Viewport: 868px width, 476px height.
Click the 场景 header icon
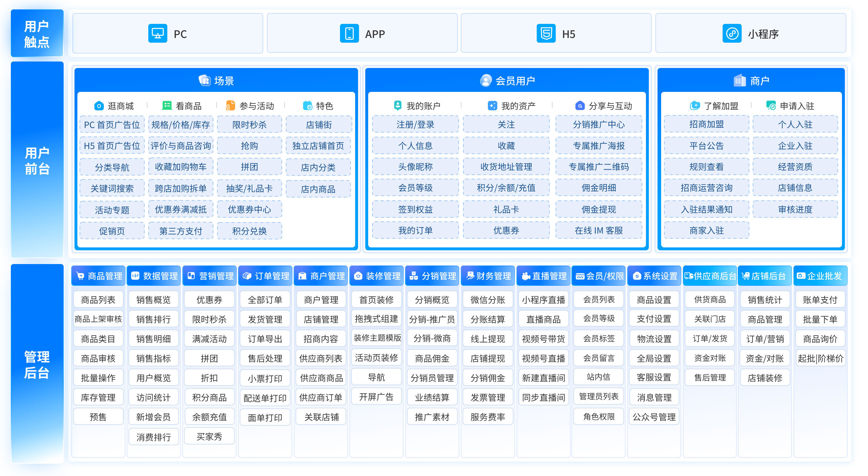click(x=205, y=80)
